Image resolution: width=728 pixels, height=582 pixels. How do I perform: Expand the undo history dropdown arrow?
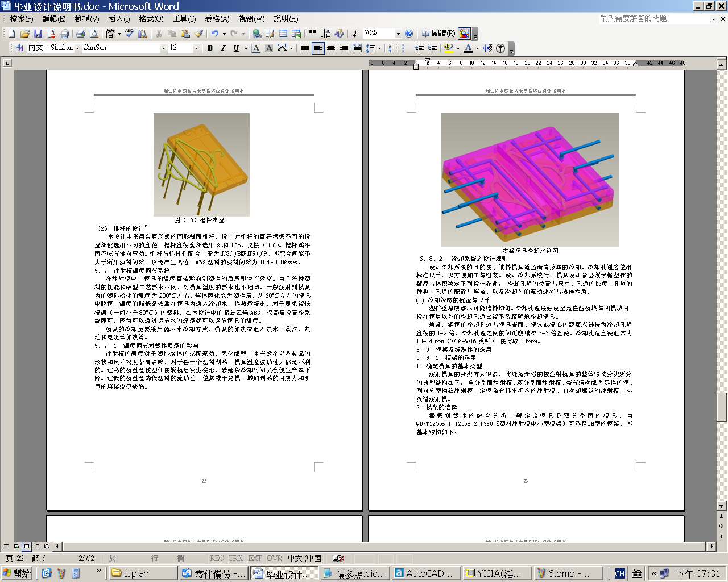(x=224, y=34)
